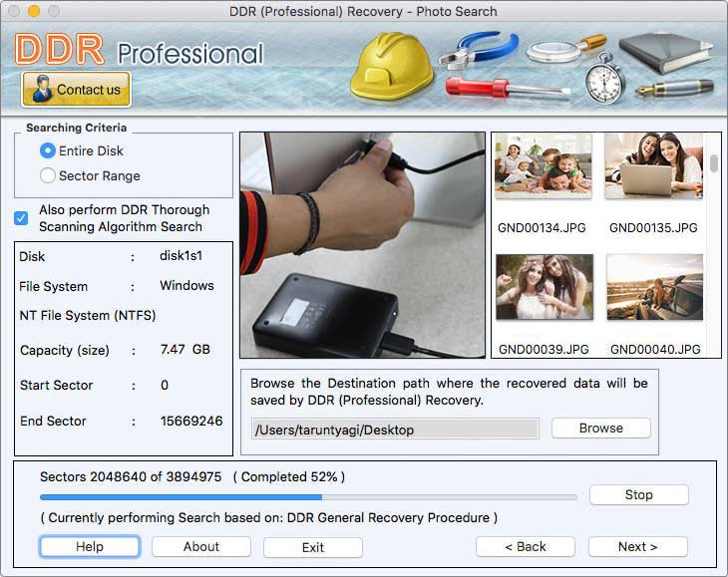
Task: Click the magnifying glass icon
Action: click(565, 49)
